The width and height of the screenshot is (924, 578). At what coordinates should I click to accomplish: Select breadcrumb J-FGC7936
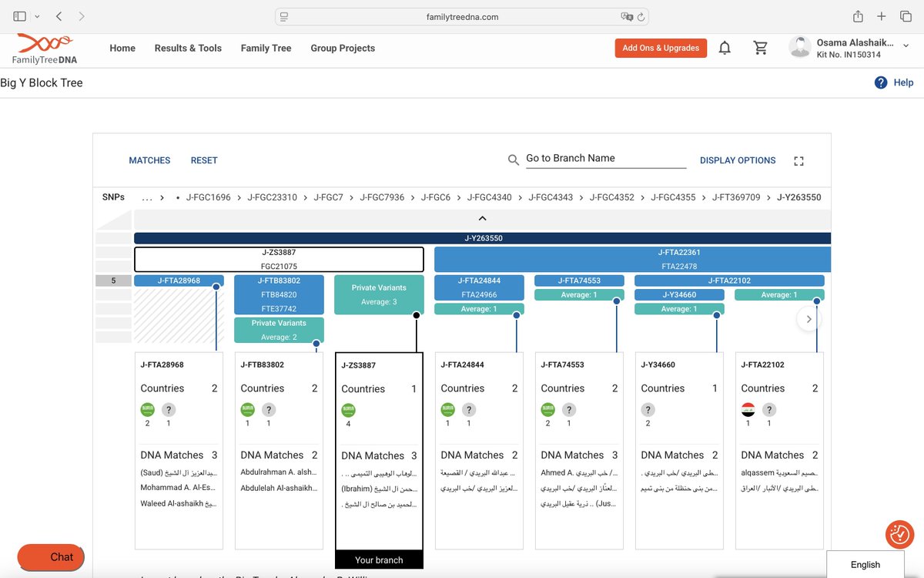[x=382, y=197]
